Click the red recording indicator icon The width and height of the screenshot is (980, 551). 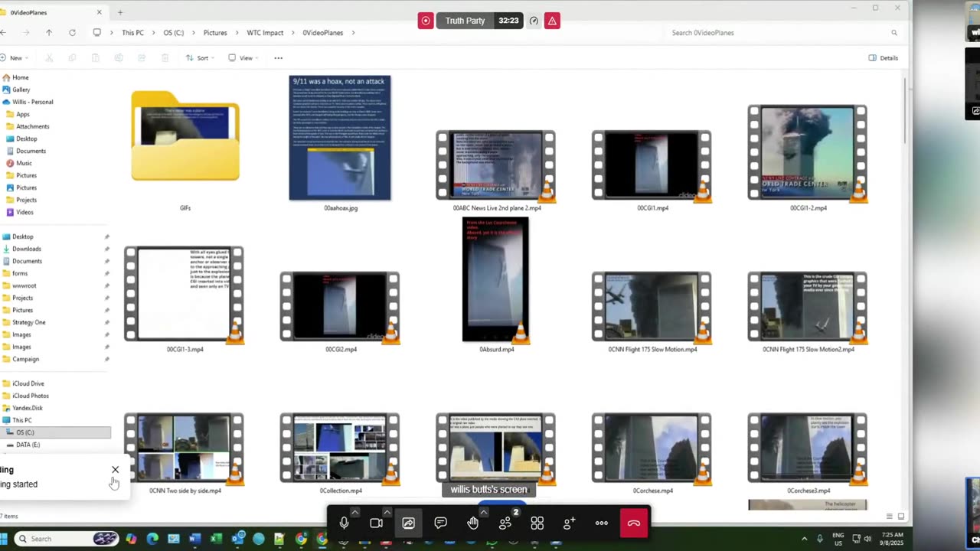426,21
